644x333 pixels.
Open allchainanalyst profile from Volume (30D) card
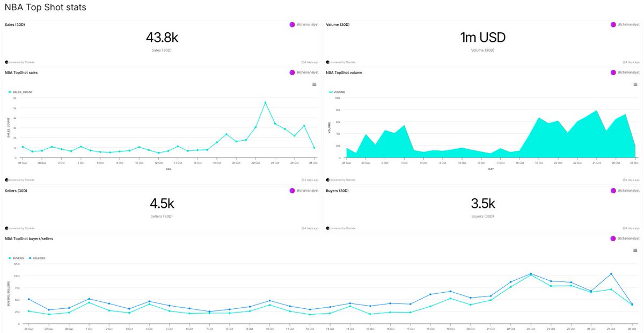tap(628, 25)
